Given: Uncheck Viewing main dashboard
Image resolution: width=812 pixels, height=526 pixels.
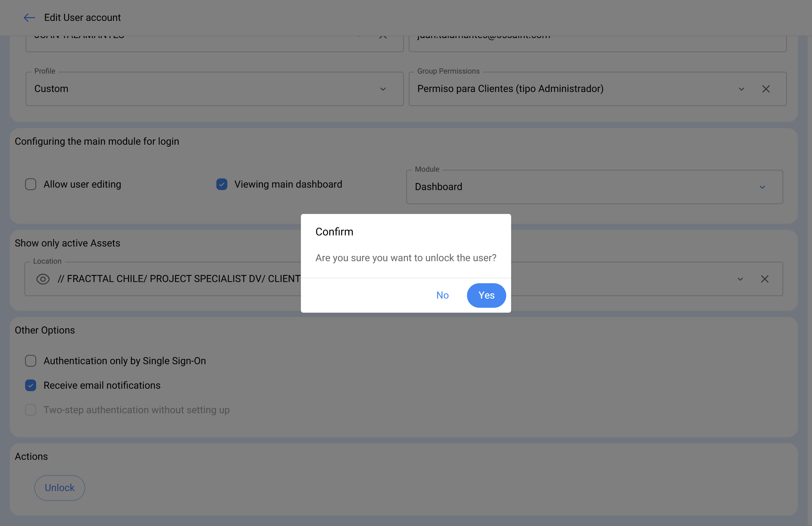Looking at the screenshot, I should pyautogui.click(x=222, y=184).
